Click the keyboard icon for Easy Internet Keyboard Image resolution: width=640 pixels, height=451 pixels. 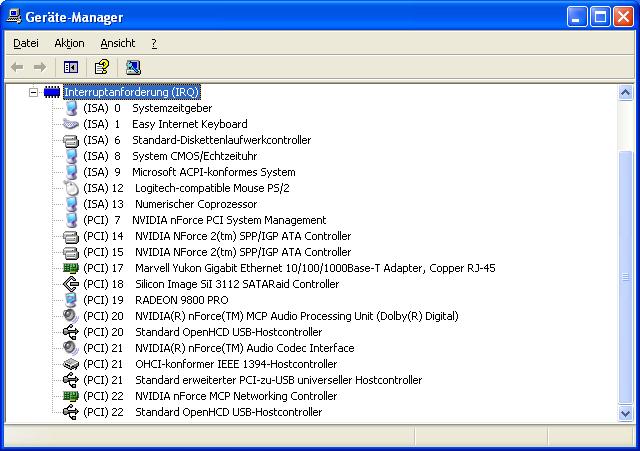[x=71, y=124]
